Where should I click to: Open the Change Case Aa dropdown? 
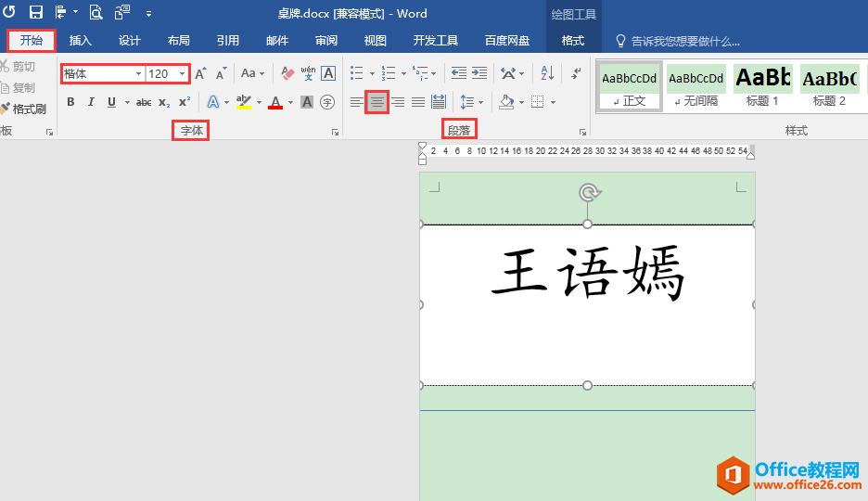tap(253, 73)
